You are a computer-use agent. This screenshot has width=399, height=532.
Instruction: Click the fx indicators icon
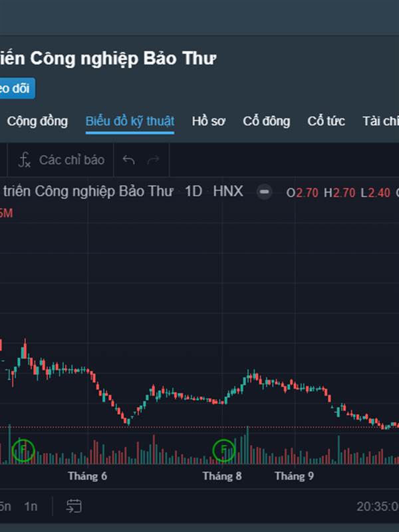[x=25, y=160]
